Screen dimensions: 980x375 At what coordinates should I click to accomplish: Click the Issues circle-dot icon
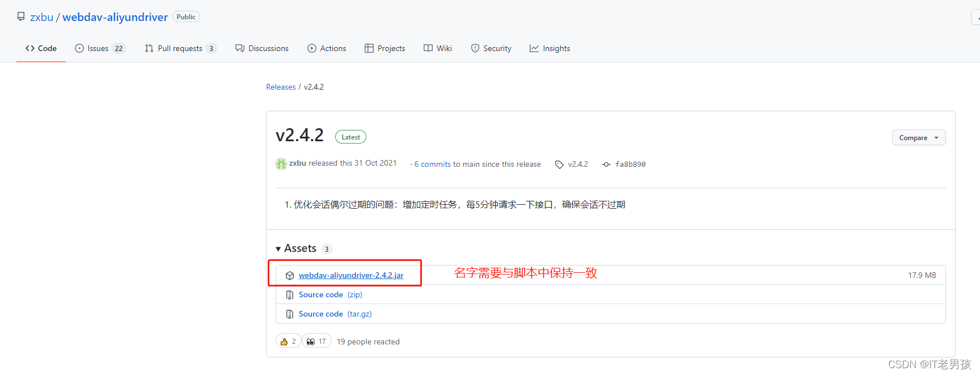click(x=79, y=48)
